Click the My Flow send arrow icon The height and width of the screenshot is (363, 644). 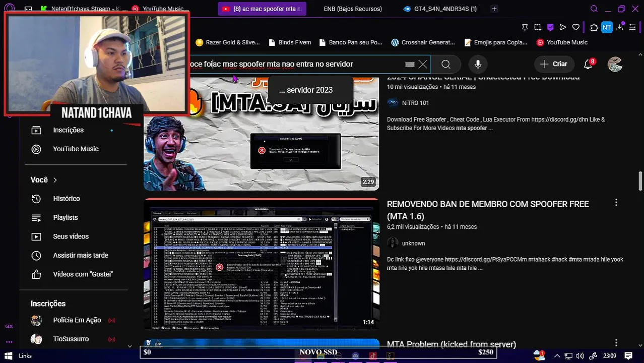pos(563,27)
